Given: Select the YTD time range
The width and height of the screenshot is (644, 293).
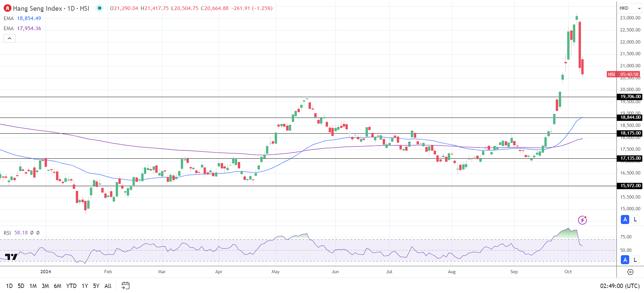Looking at the screenshot, I should click(x=71, y=286).
